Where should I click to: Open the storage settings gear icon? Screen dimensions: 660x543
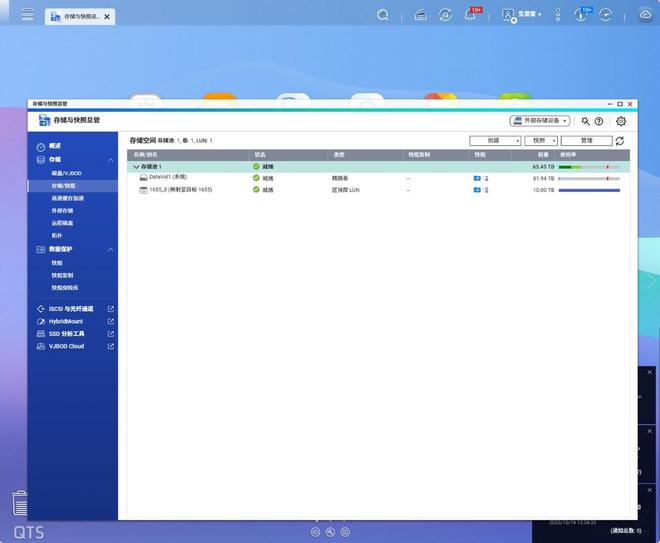pyautogui.click(x=621, y=121)
